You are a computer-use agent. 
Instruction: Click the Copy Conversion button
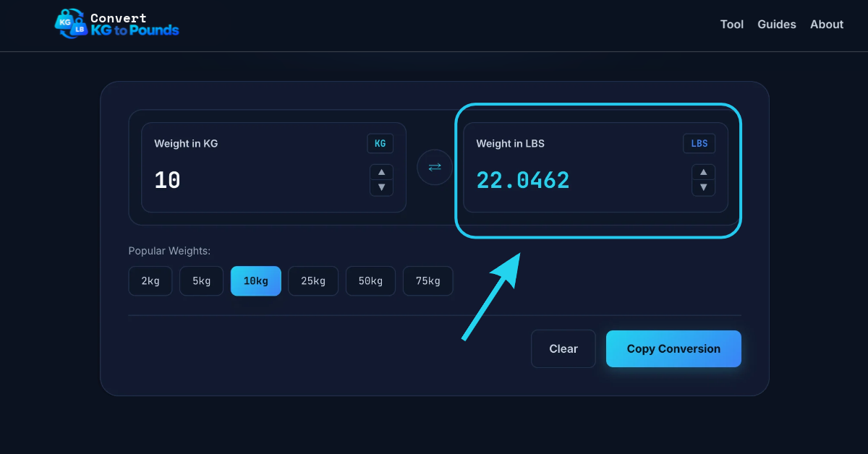(x=673, y=348)
